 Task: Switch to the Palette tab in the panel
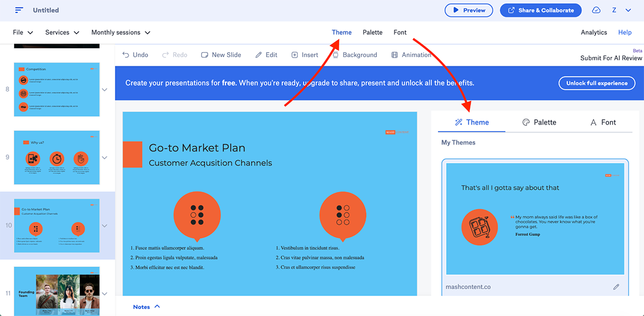tap(539, 122)
